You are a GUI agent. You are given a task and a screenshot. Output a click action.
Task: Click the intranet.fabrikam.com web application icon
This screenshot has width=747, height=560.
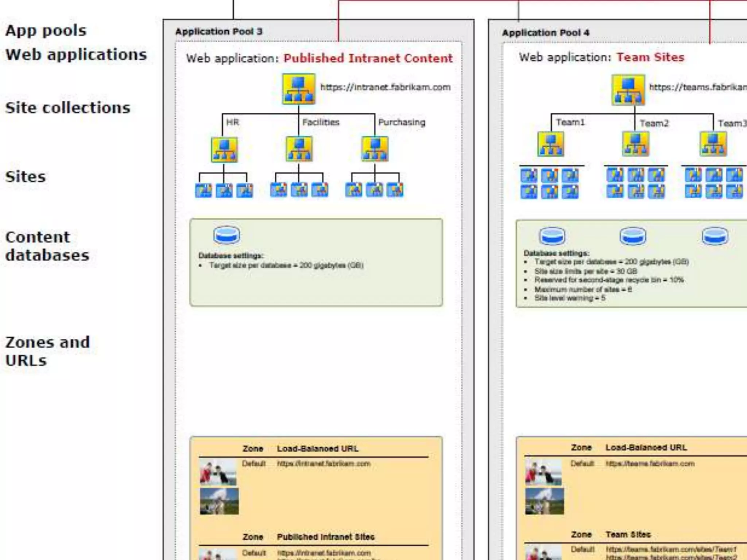tap(298, 89)
